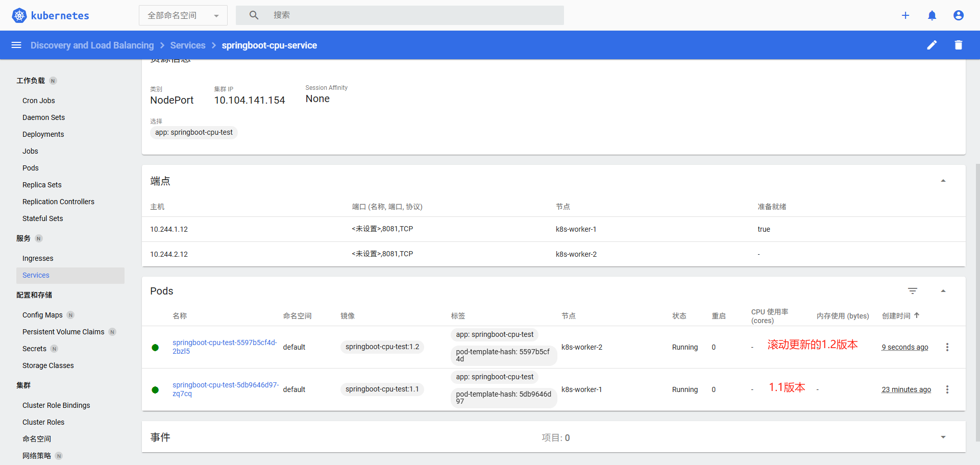Open pod springboot-cpu-test-5db9646d97-zq7cq link

pos(226,389)
